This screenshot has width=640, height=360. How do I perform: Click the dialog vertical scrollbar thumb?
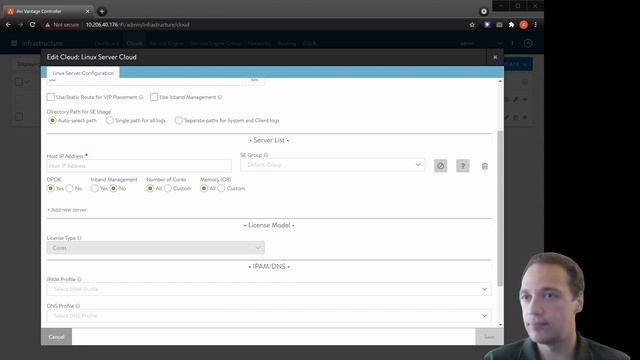500,208
